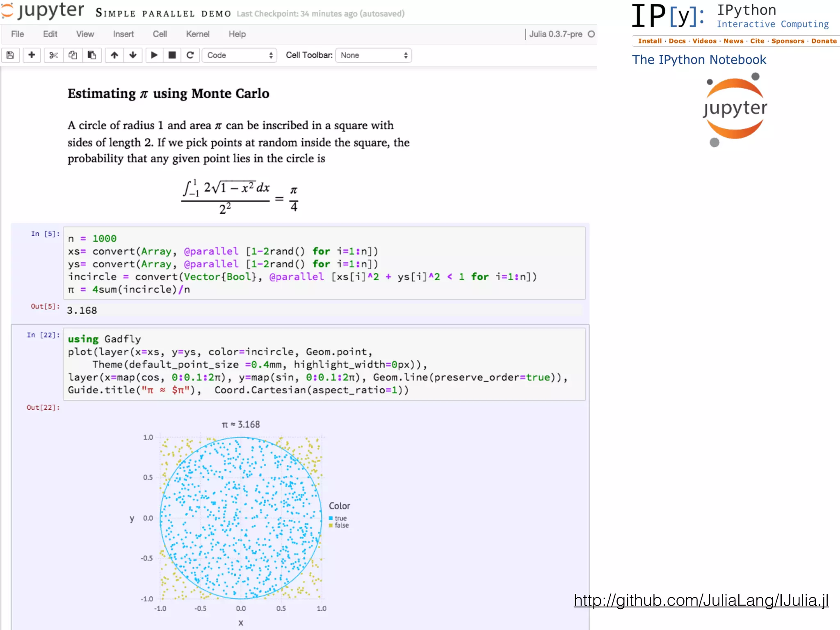Open the Kernel menu
Image resolution: width=840 pixels, height=630 pixels.
(x=198, y=34)
